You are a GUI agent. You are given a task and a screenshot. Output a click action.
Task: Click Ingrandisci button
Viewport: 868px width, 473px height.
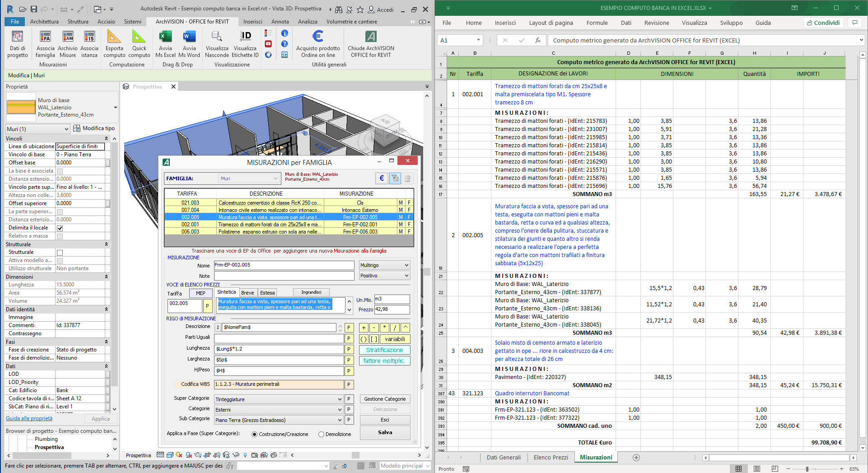point(311,292)
